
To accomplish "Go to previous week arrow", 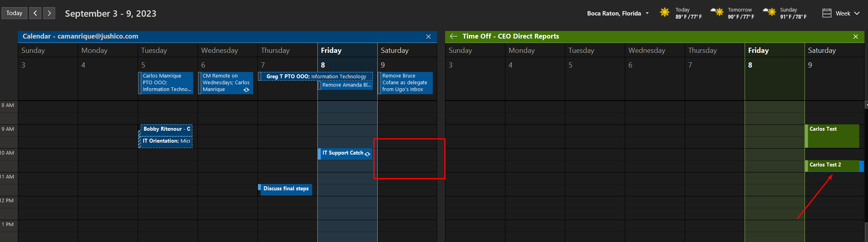I will [x=35, y=13].
